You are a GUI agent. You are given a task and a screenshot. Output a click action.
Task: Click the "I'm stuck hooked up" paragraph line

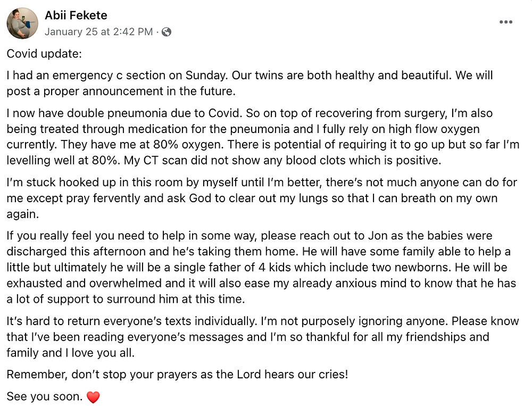[262, 183]
